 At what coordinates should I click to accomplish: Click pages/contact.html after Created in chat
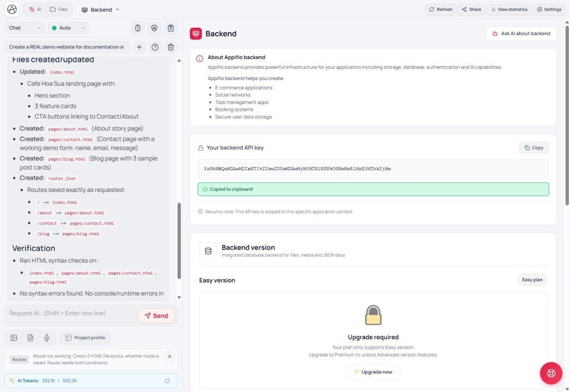(x=70, y=140)
